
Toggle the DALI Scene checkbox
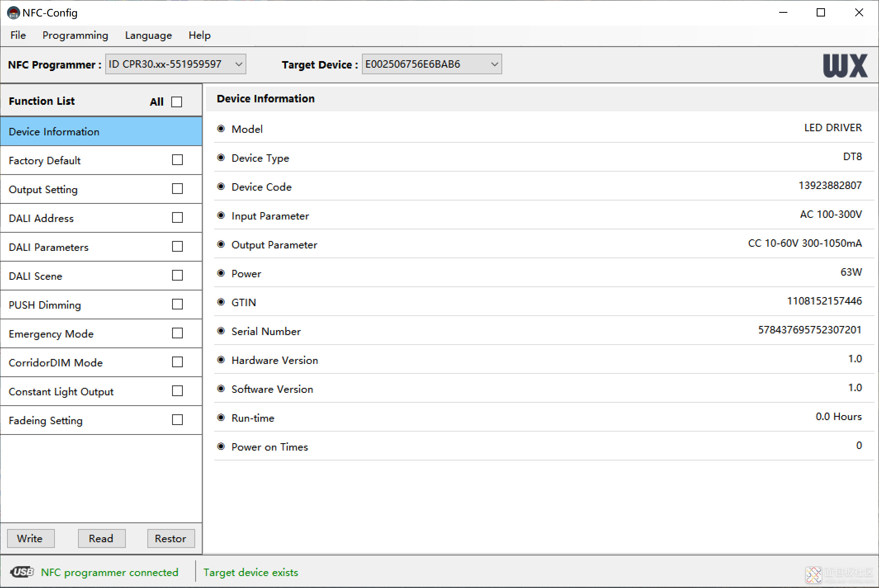177,275
